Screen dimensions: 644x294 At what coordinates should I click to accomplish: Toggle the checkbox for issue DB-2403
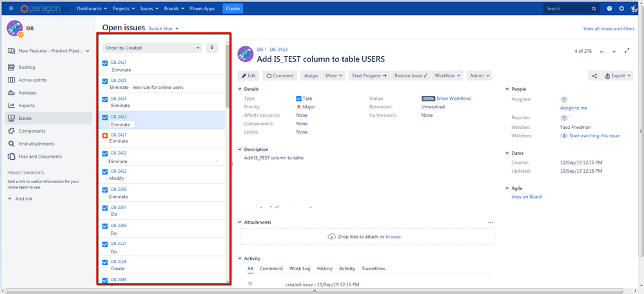coord(105,153)
